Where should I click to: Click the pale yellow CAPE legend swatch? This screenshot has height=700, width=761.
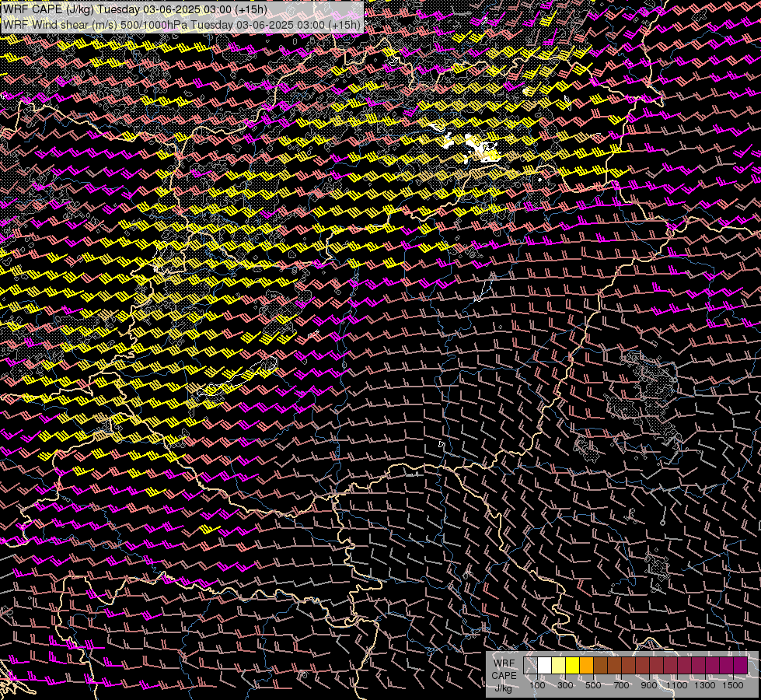click(x=559, y=666)
